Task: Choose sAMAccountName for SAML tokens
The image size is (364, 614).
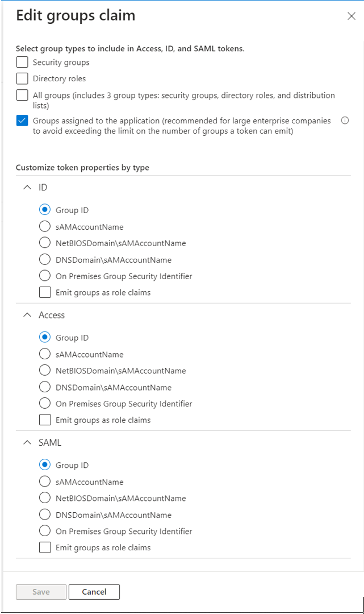Action: pyautogui.click(x=45, y=482)
